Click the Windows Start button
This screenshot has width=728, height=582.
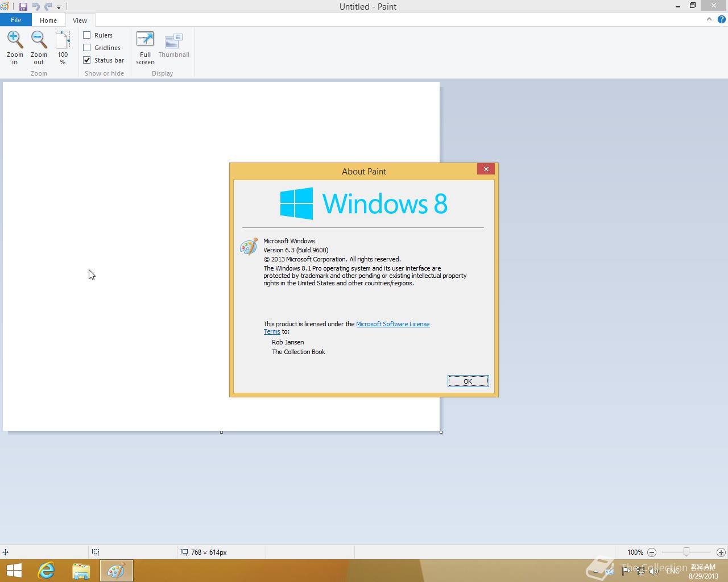pos(14,571)
